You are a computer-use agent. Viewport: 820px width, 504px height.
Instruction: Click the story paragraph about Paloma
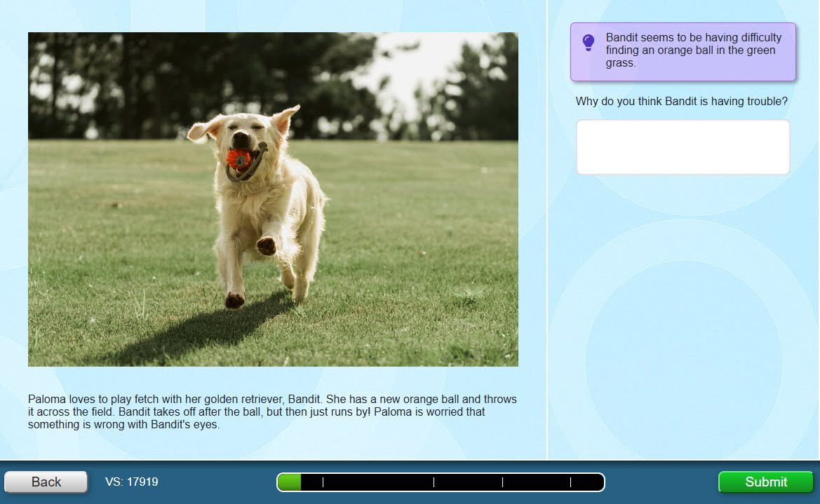pyautogui.click(x=272, y=411)
